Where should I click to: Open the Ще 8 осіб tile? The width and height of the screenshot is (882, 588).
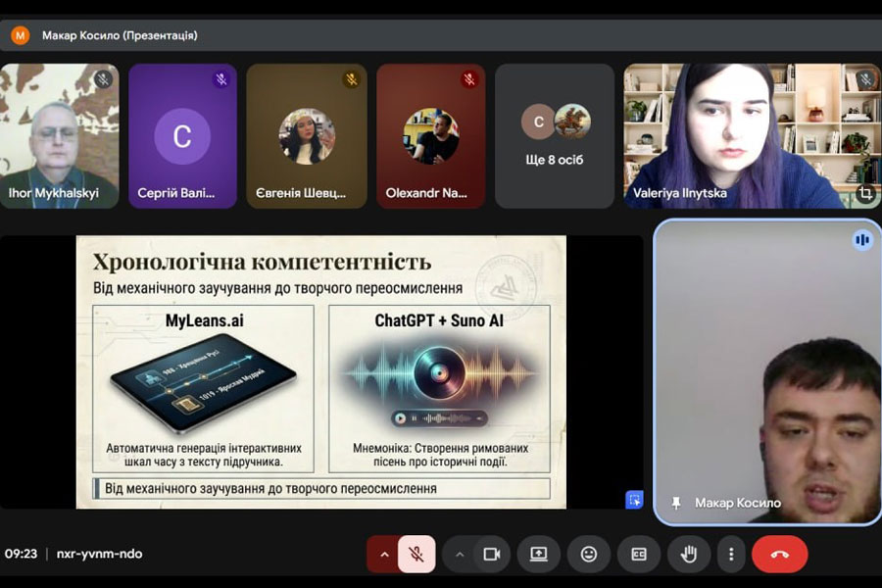555,135
